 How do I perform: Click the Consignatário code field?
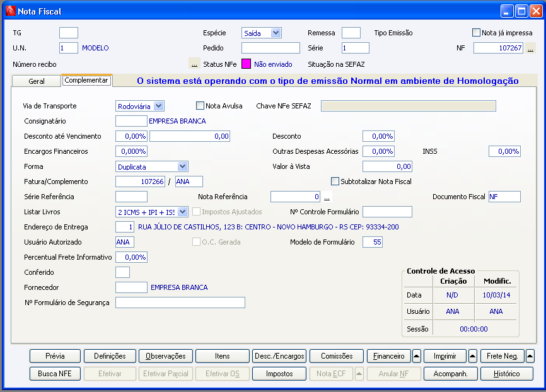pos(131,121)
